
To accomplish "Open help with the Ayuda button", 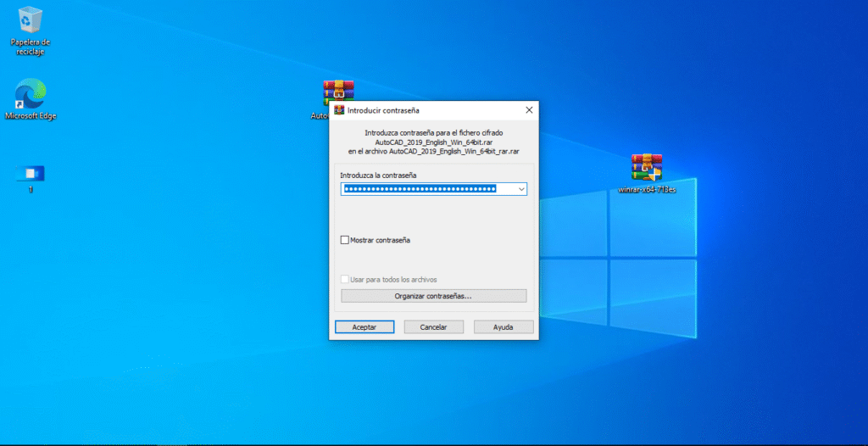I will [504, 327].
